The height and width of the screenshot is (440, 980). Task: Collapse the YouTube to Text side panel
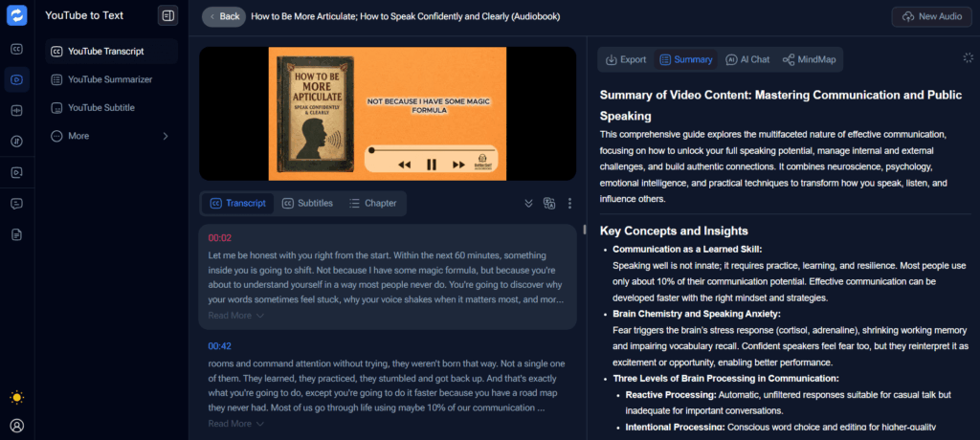[167, 15]
